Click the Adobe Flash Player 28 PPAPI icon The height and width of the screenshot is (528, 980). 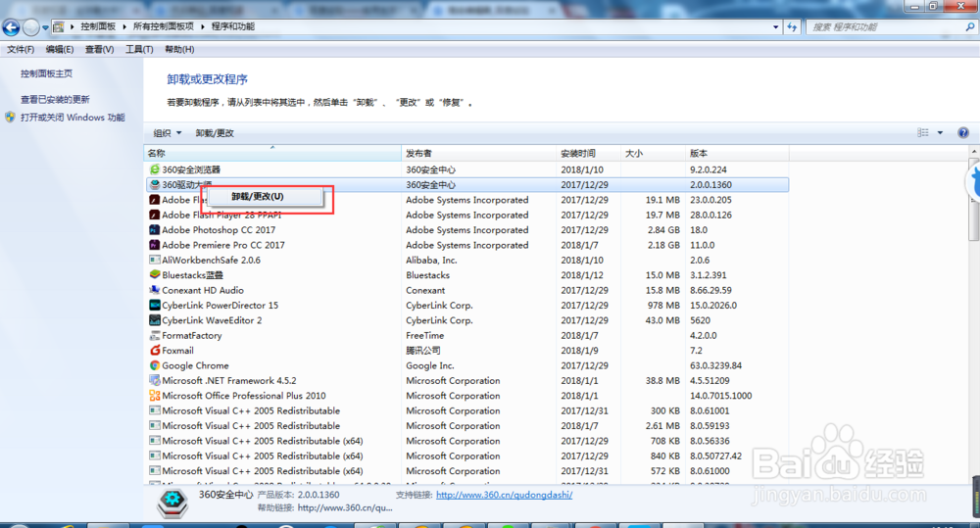(x=155, y=215)
